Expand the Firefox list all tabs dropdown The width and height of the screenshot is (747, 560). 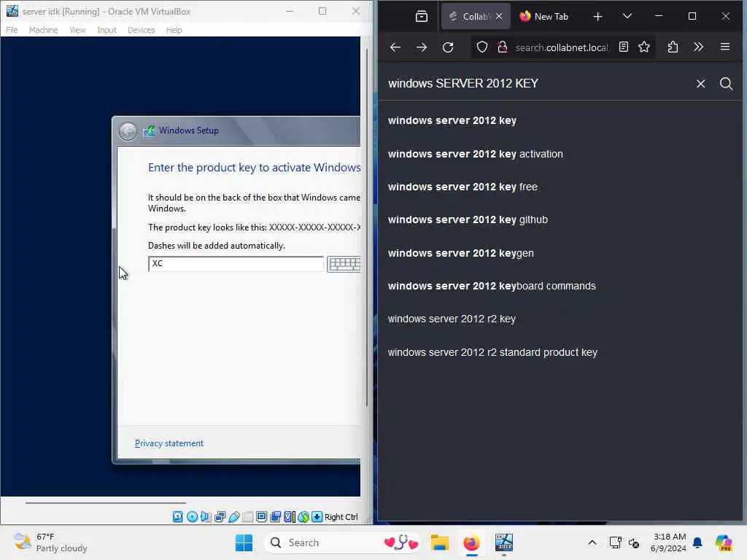point(627,17)
